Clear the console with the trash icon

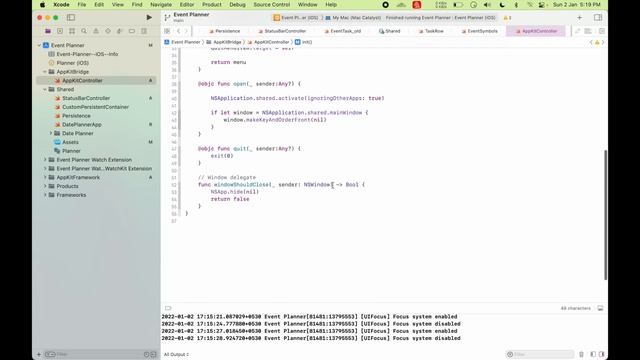581,354
